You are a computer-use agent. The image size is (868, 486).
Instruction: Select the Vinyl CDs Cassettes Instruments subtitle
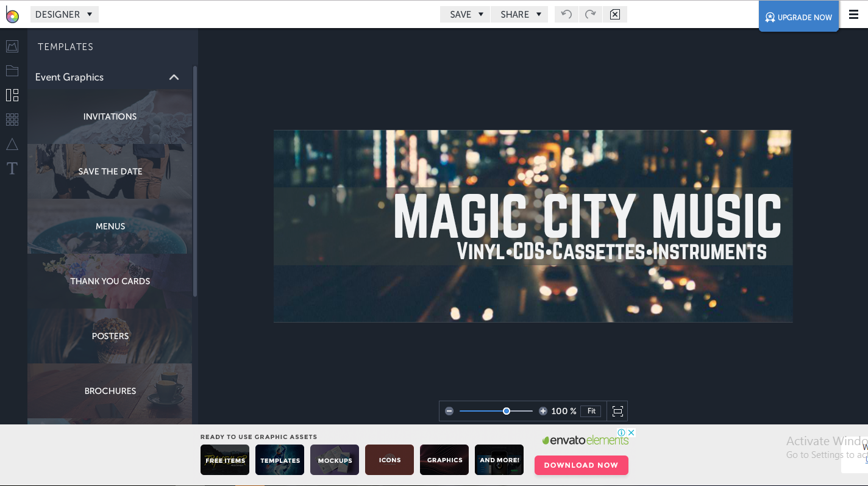612,251
